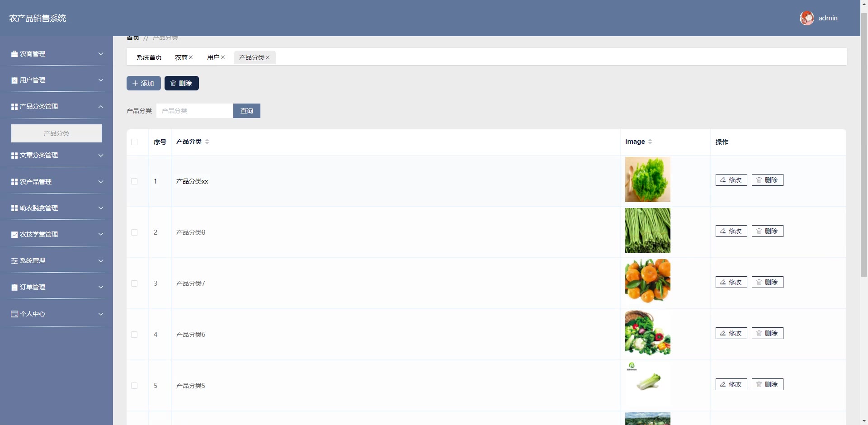Expand 用户管理 menu chevron
Viewport: 868px width, 425px height.
[x=101, y=80]
